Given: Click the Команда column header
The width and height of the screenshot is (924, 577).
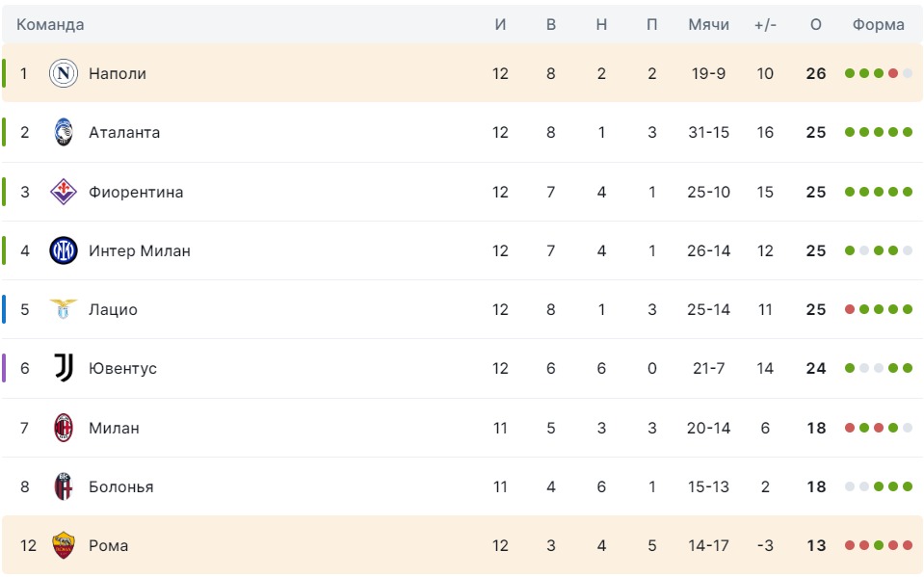Looking at the screenshot, I should [50, 25].
